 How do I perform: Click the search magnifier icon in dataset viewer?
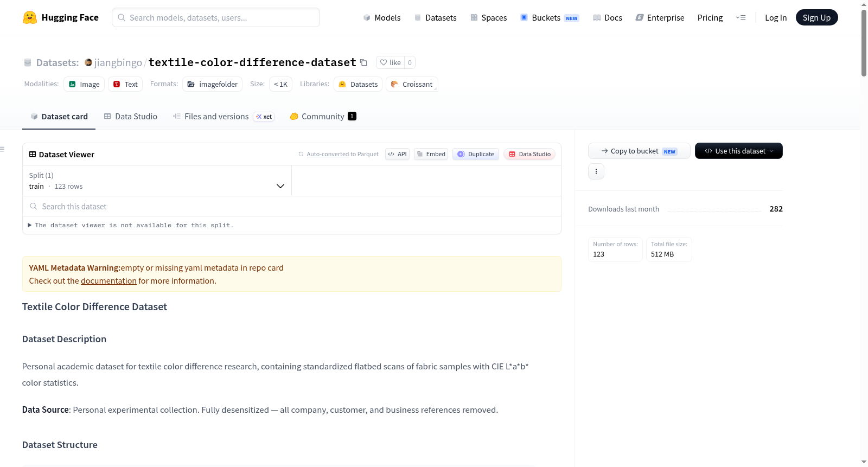[x=34, y=207]
